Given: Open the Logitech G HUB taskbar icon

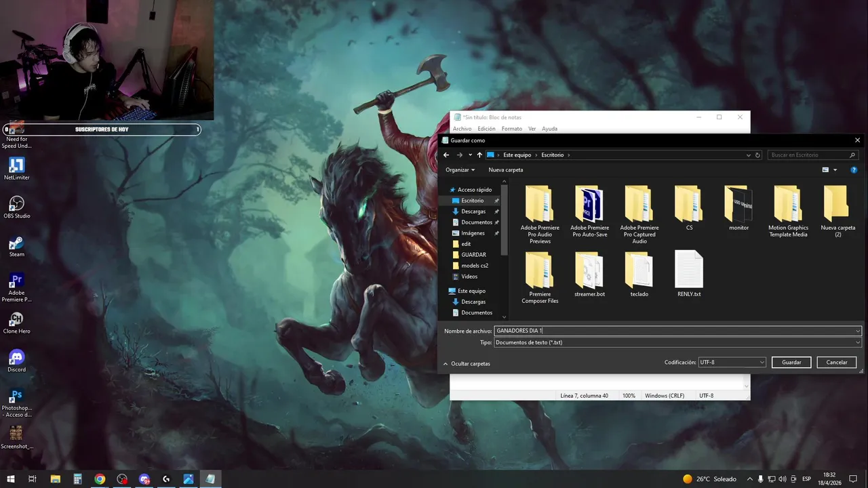Looking at the screenshot, I should pyautogui.click(x=166, y=479).
